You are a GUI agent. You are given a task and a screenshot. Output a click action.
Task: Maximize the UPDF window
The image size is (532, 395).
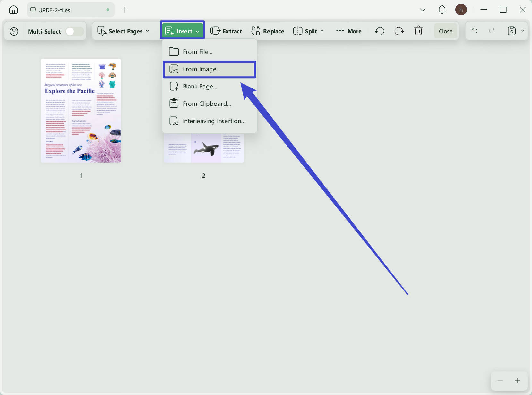pyautogui.click(x=503, y=10)
